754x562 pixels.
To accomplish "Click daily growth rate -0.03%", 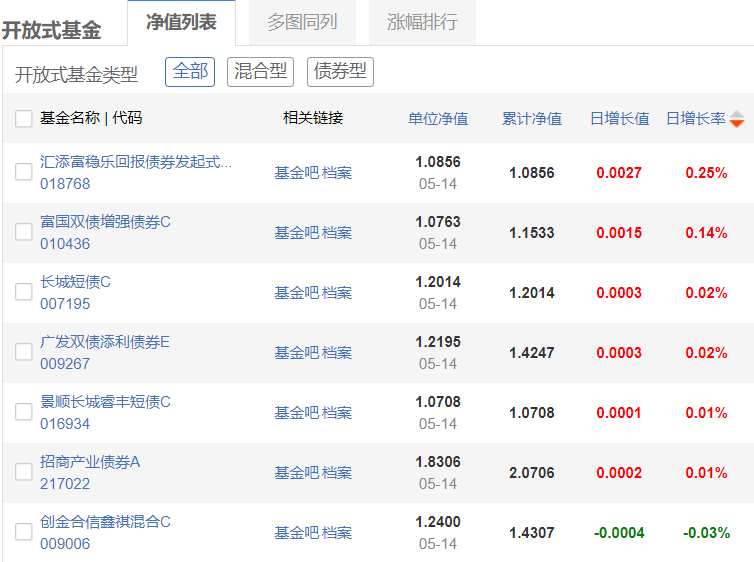I will (x=706, y=533).
